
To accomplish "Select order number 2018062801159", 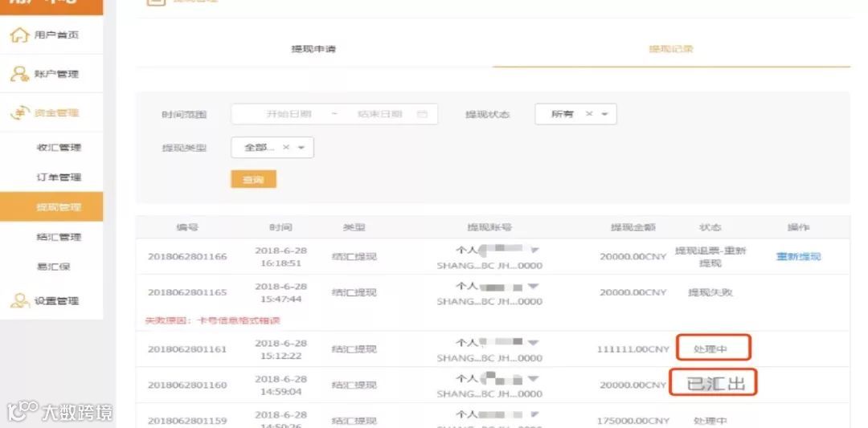I will pos(187,421).
